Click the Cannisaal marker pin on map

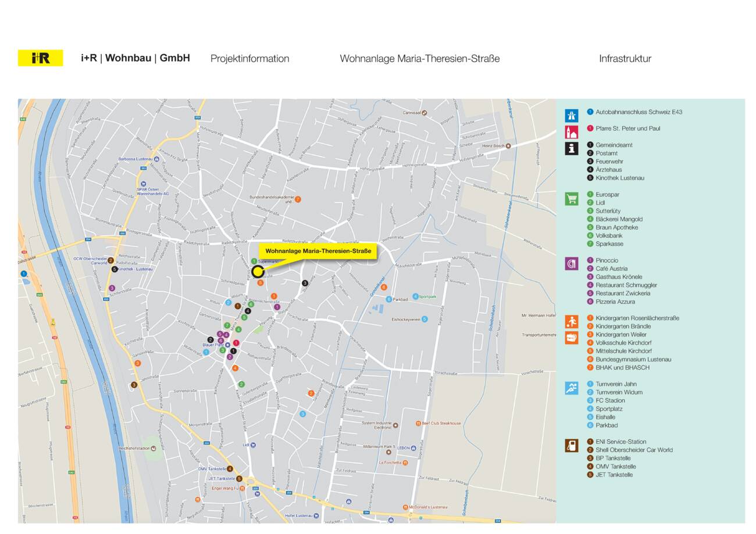click(x=424, y=113)
